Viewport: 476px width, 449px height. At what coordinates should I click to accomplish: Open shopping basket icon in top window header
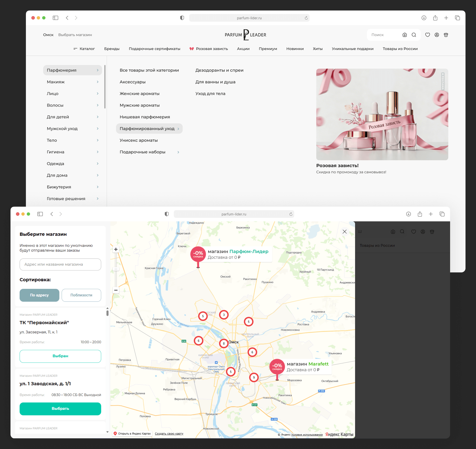click(446, 35)
